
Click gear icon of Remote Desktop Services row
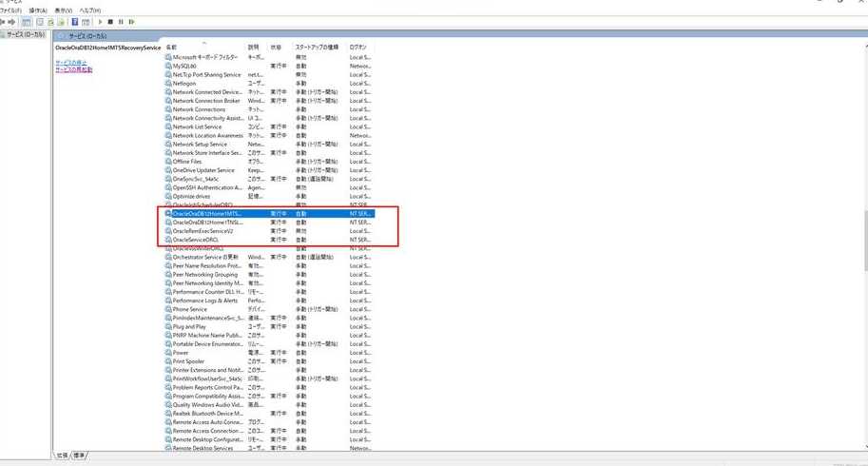[168, 448]
